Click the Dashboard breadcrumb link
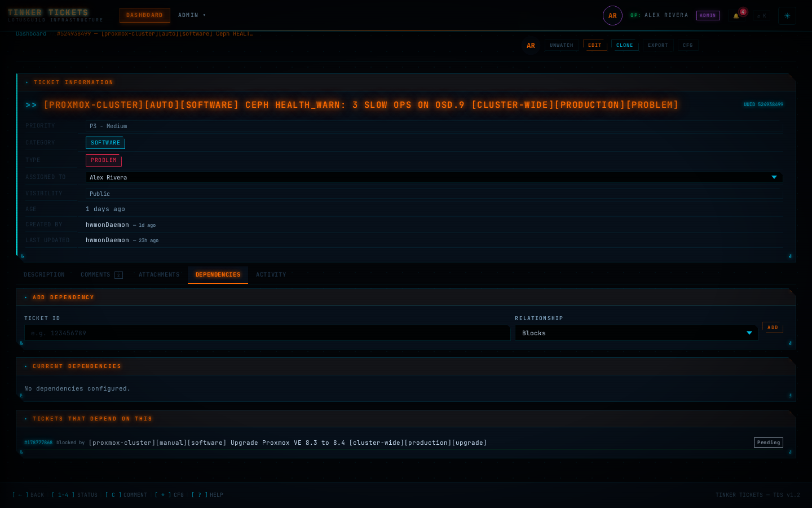 (x=31, y=34)
